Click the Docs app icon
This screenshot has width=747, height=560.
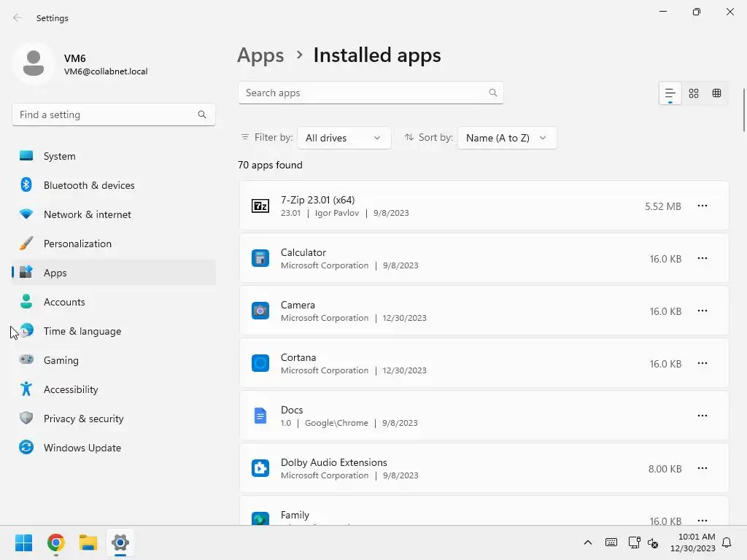click(260, 416)
